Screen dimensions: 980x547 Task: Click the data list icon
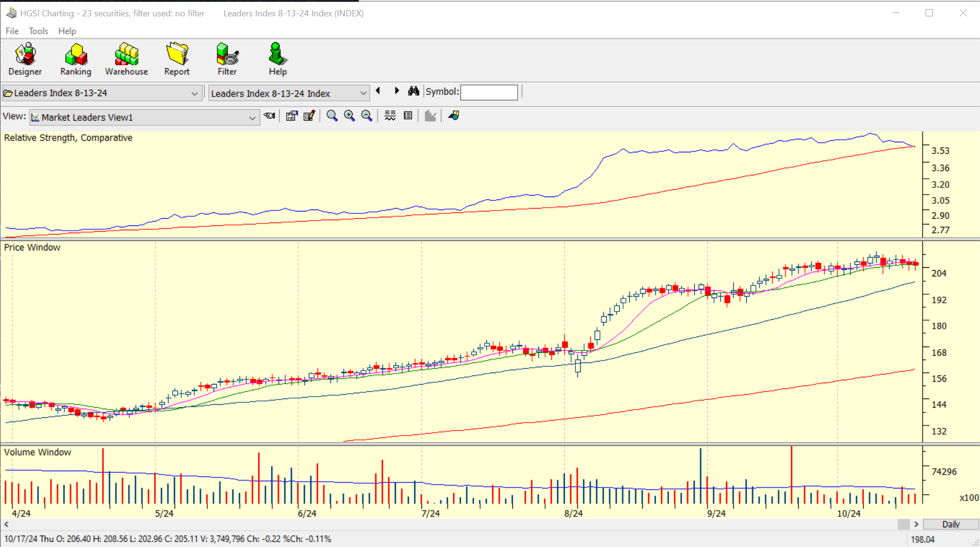click(408, 116)
